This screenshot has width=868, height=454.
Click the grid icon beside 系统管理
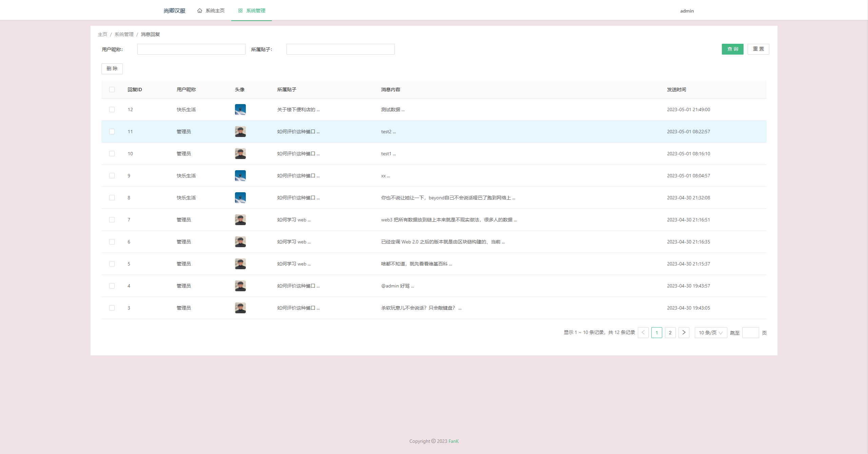click(x=240, y=11)
